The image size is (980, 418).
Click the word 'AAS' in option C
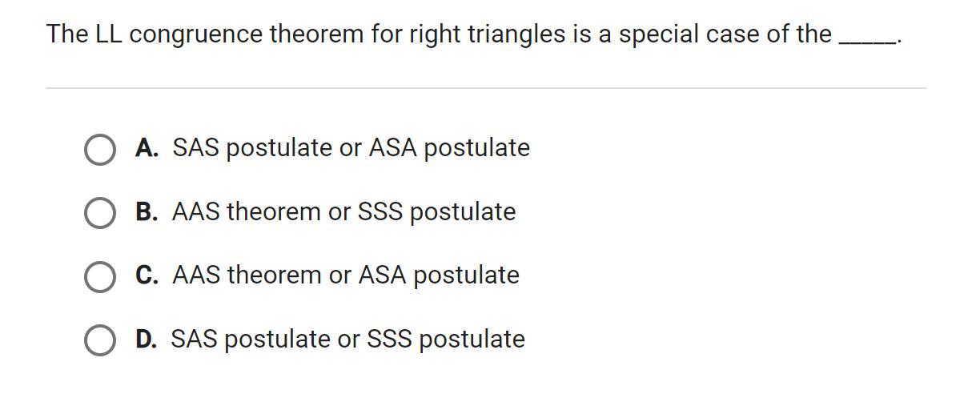(196, 275)
